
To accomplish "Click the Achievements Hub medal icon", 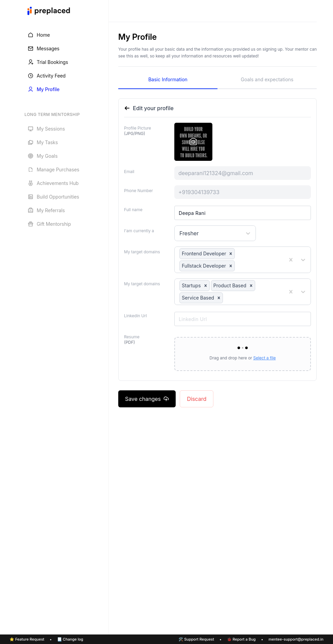I will [x=31, y=183].
